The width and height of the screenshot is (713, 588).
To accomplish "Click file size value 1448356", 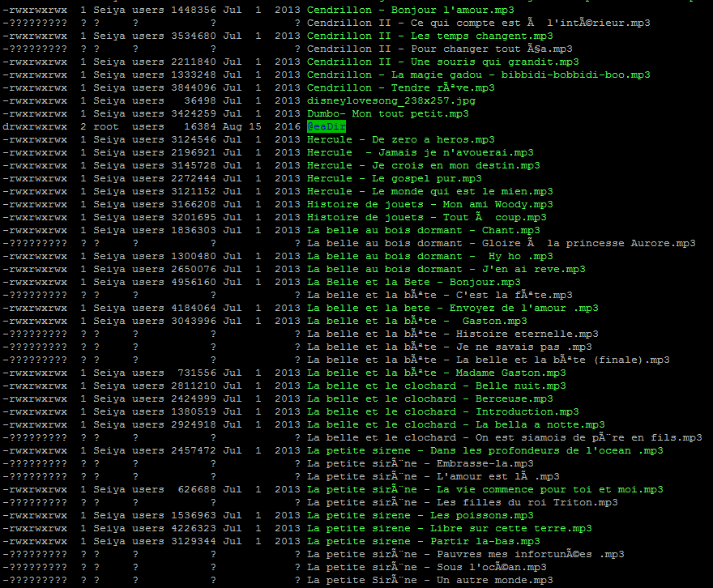I will [x=194, y=10].
